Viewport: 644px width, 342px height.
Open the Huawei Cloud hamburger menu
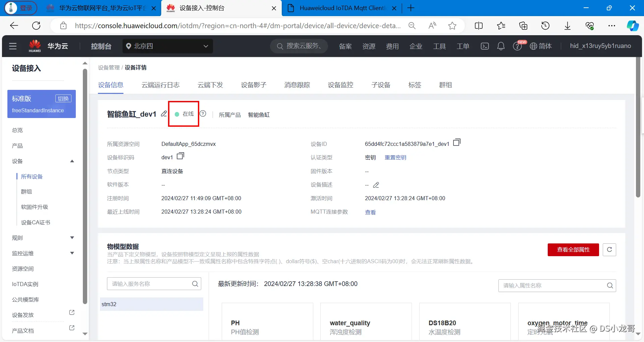13,46
